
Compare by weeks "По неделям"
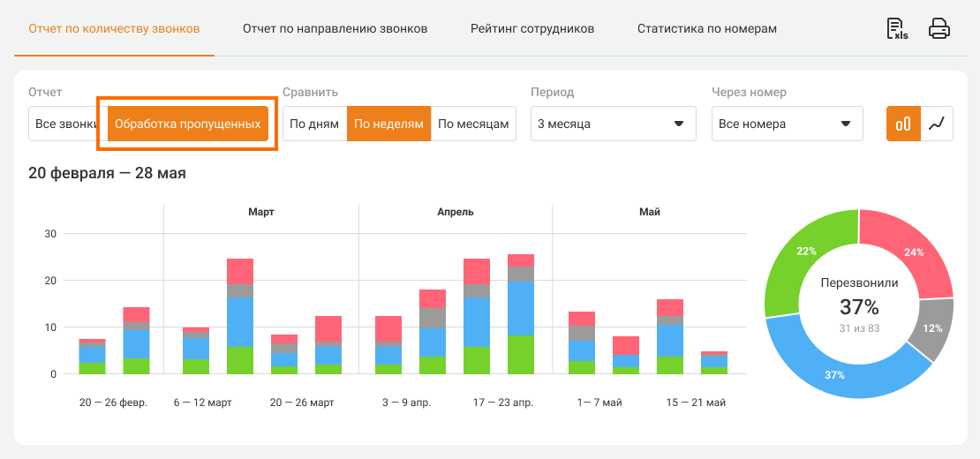click(388, 124)
